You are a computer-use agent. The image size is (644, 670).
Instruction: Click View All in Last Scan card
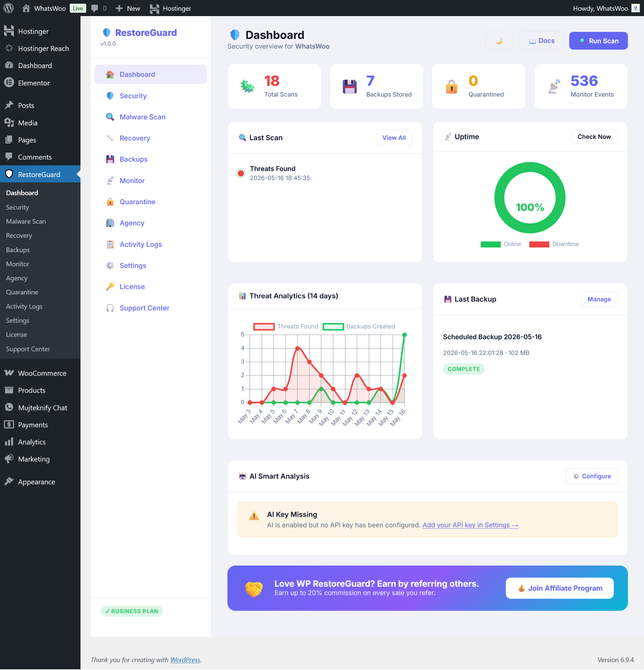click(394, 138)
